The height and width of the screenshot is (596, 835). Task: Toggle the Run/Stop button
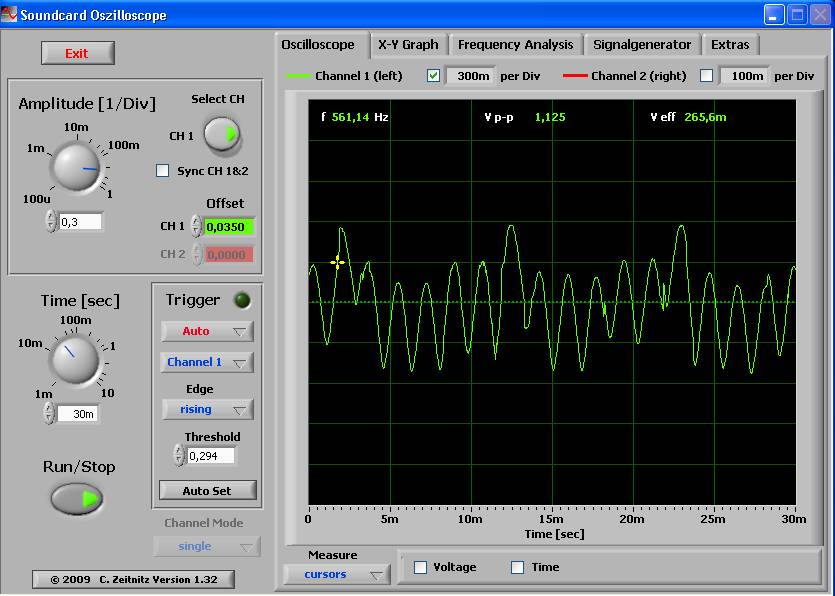pyautogui.click(x=77, y=499)
